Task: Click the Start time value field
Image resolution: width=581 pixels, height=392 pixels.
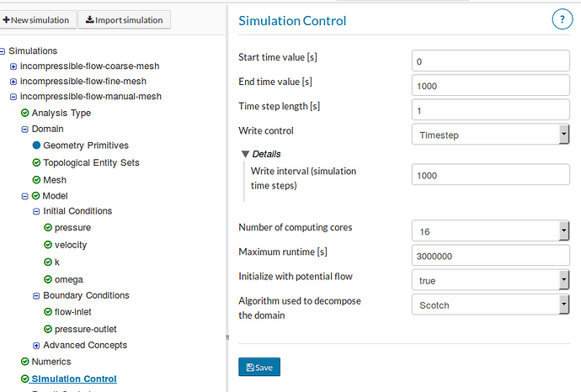Action: 491,61
